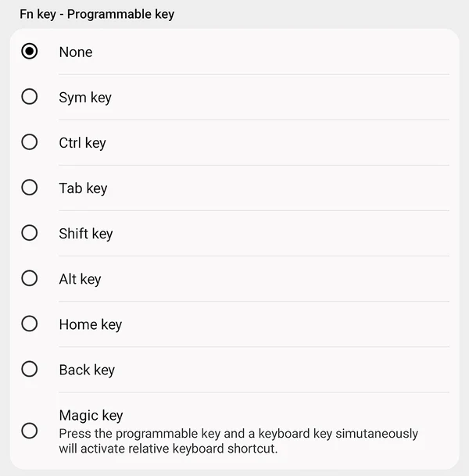Click the Home key label
The width and height of the screenshot is (469, 476).
(91, 324)
